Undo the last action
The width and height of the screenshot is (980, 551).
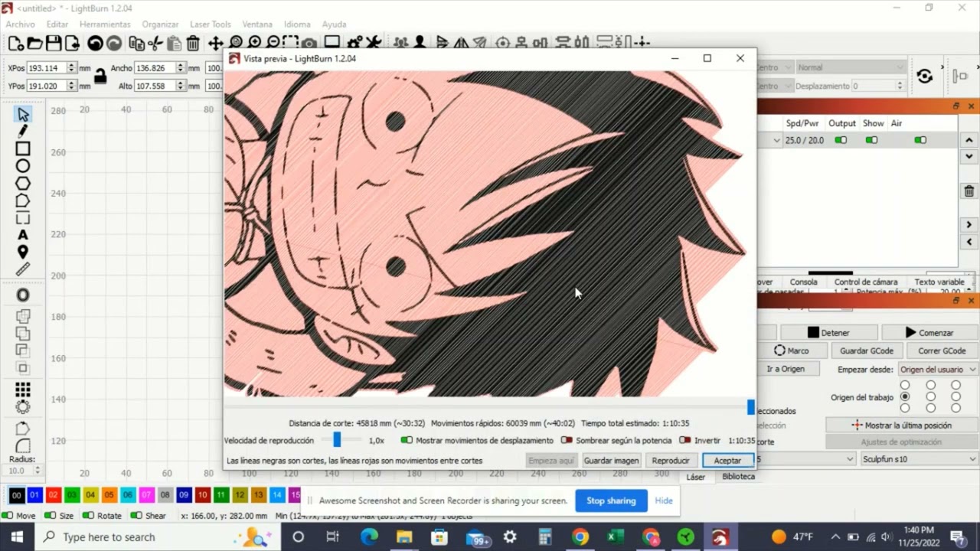click(x=95, y=44)
